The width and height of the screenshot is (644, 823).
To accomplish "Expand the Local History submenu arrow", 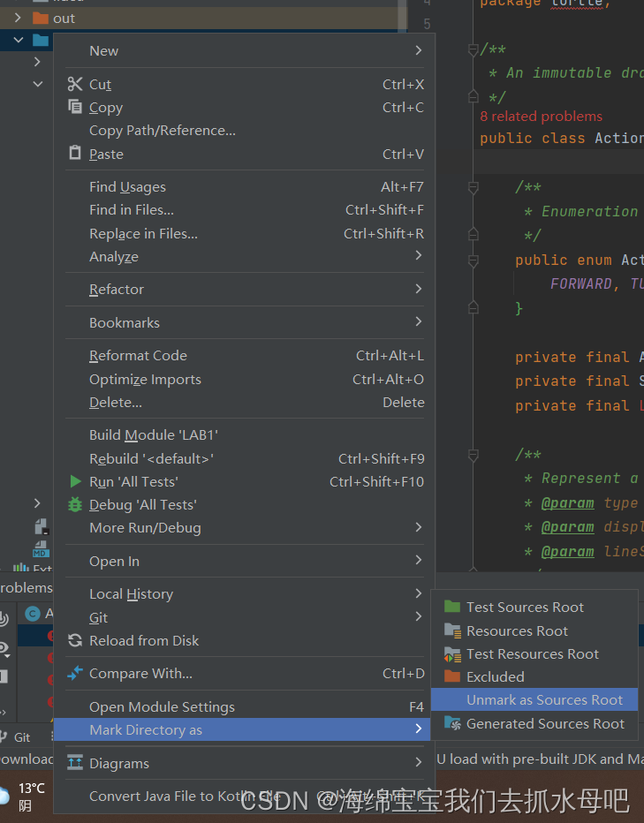I will pyautogui.click(x=419, y=593).
